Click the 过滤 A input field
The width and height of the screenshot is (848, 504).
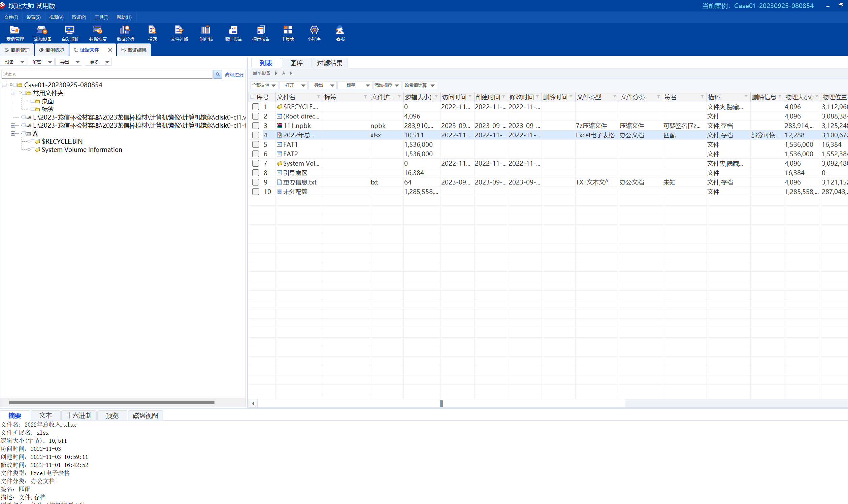107,74
